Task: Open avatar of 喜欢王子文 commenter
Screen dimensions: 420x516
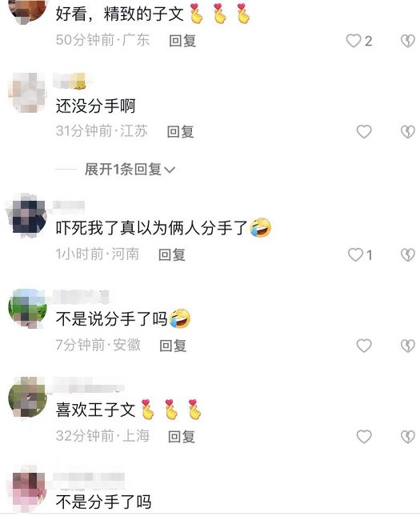Action: (x=27, y=398)
